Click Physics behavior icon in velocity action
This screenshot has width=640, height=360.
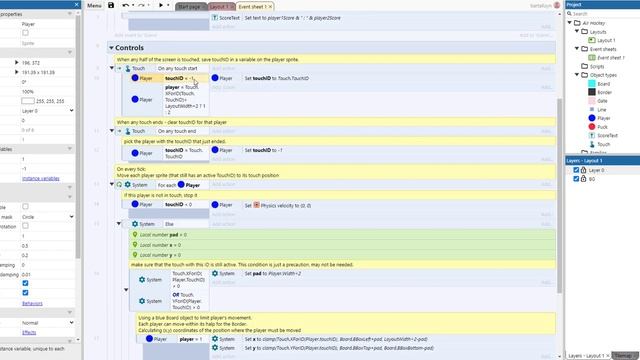click(256, 205)
